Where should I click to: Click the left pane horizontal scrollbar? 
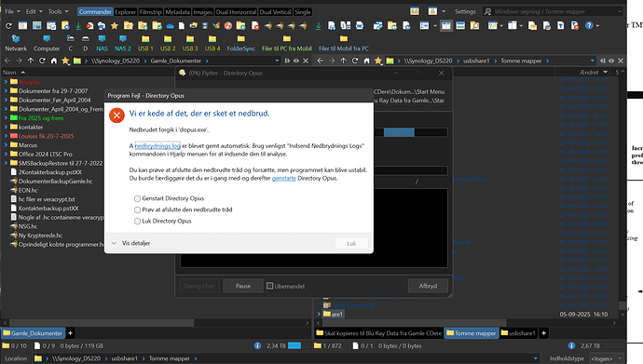157,323
